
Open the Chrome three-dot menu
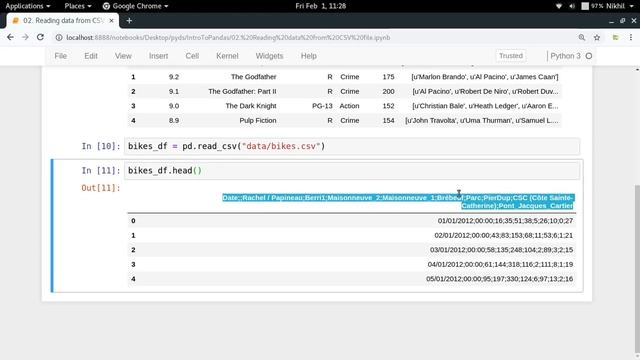(x=631, y=38)
